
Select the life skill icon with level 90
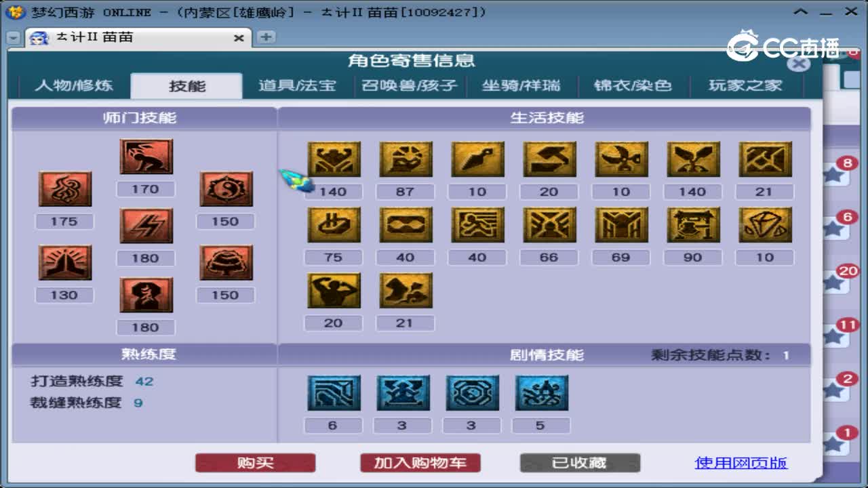[x=693, y=225]
